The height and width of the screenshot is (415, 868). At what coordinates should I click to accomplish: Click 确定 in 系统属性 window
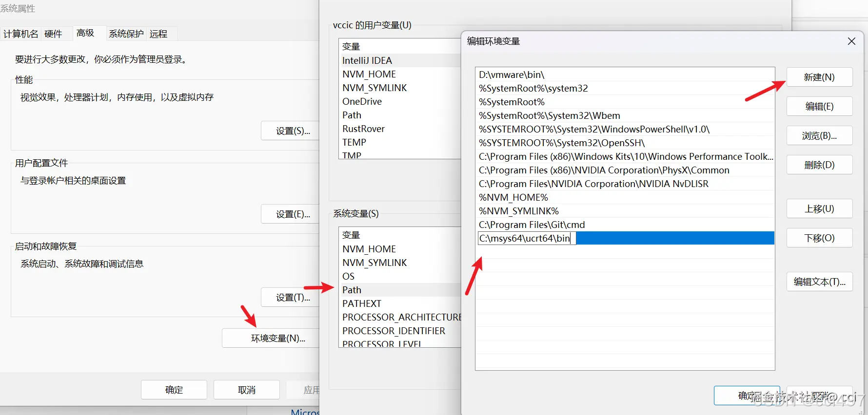(x=174, y=390)
